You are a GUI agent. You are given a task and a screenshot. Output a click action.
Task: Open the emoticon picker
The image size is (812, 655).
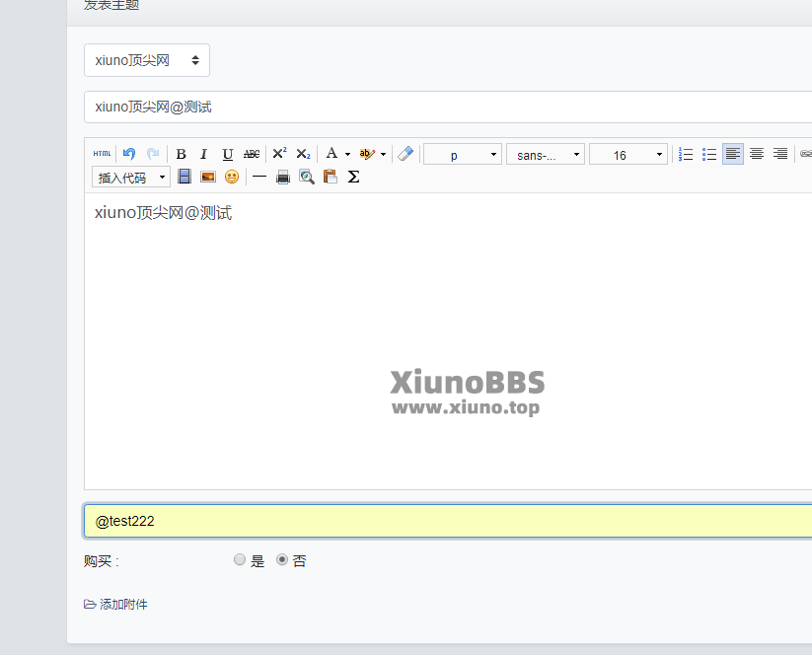click(232, 178)
